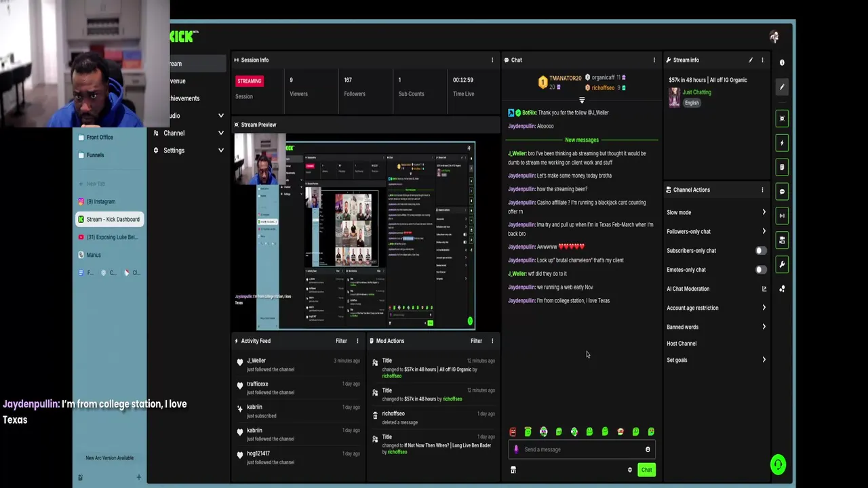
Task: Expand Followers-only chat options
Action: pyautogui.click(x=764, y=231)
